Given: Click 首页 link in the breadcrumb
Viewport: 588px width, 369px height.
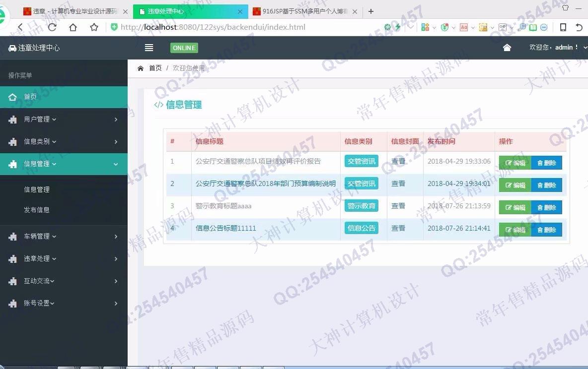Looking at the screenshot, I should click(x=155, y=68).
